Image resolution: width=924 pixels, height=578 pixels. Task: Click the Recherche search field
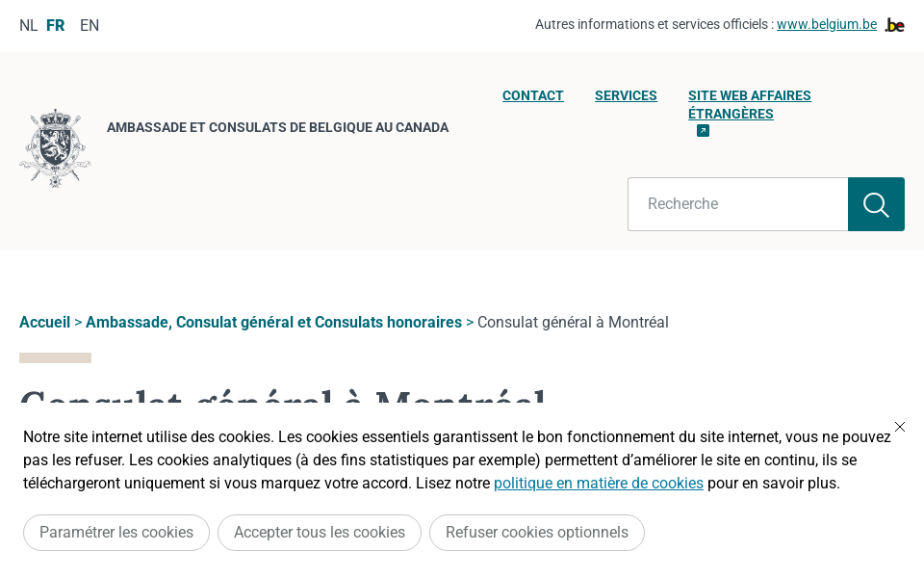pyautogui.click(x=737, y=204)
